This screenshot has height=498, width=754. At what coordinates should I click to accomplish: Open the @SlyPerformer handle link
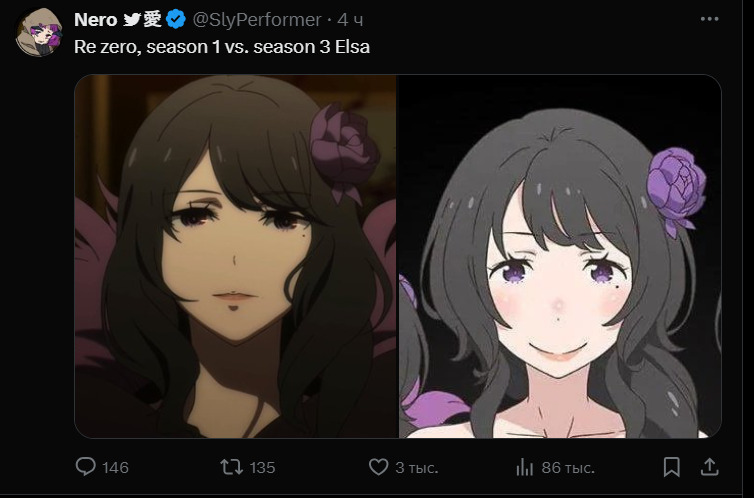pos(257,20)
